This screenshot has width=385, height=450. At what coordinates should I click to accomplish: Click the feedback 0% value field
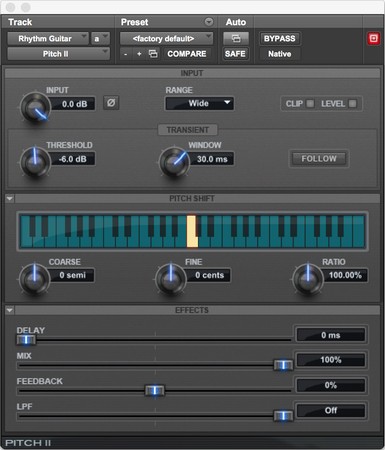point(331,385)
